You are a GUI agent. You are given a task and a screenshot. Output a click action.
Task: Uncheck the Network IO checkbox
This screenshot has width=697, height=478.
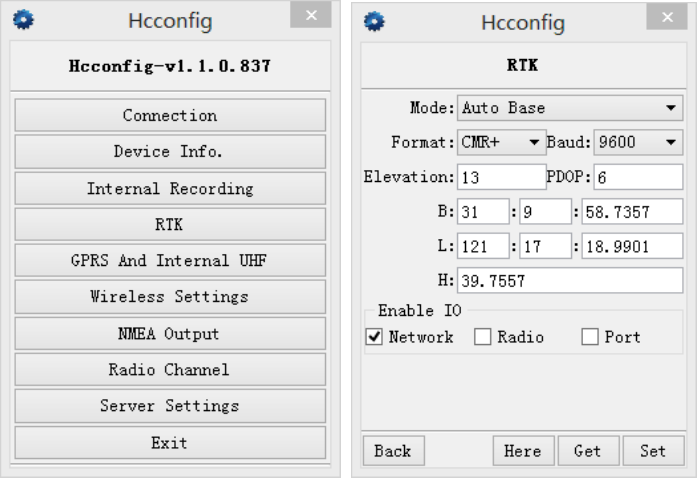375,338
